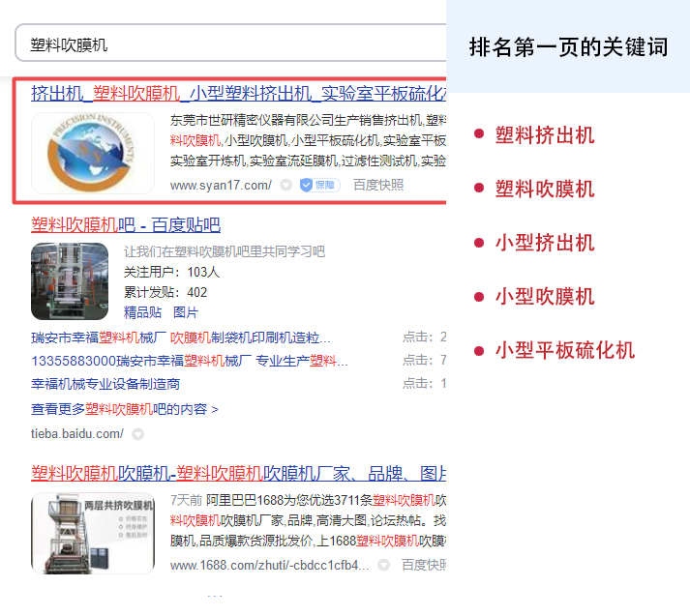This screenshot has width=690, height=616.
Task: Open 百度快照 for the 1688 result
Action: tap(423, 565)
